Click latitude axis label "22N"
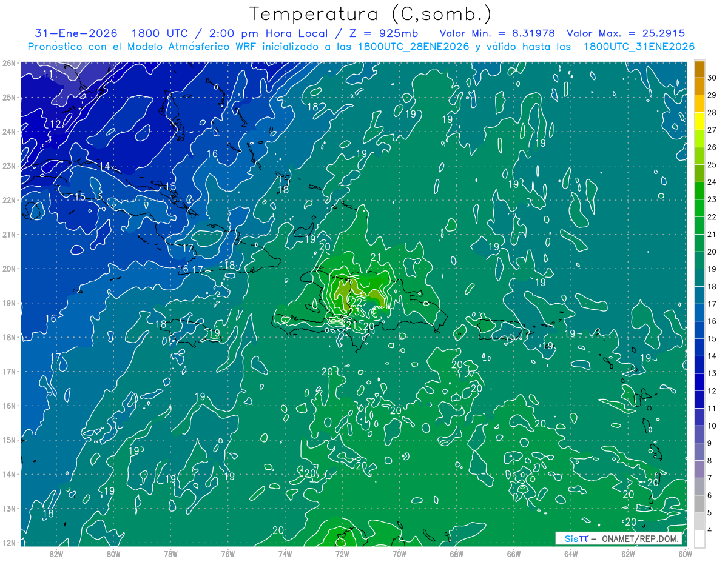Screen dimensions: 728x562 [9, 200]
